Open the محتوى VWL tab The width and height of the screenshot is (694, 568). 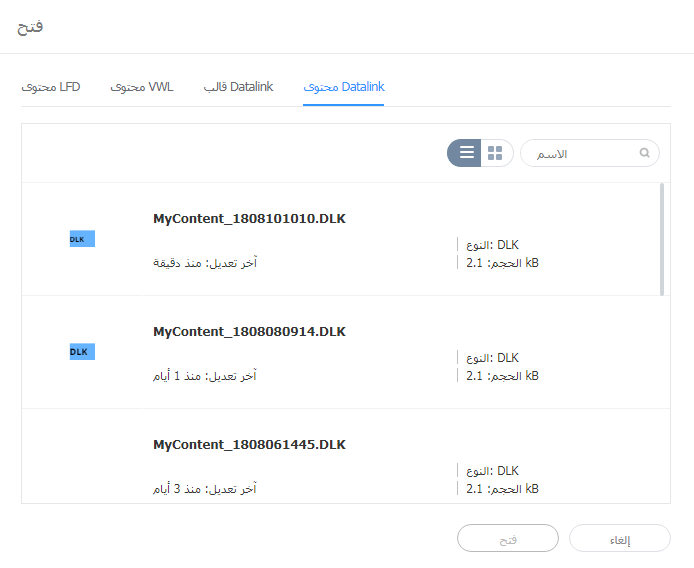[x=142, y=87]
